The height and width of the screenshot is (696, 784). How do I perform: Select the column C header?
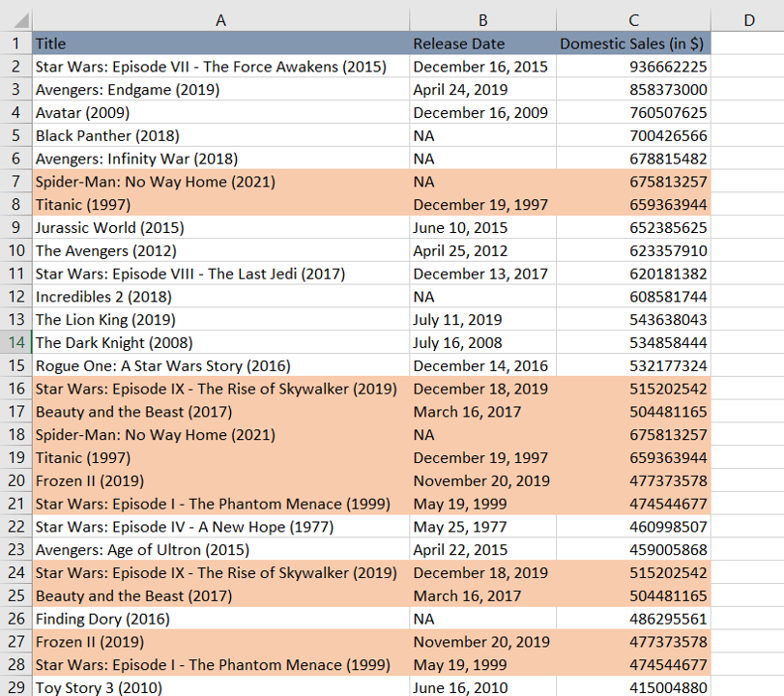point(633,20)
